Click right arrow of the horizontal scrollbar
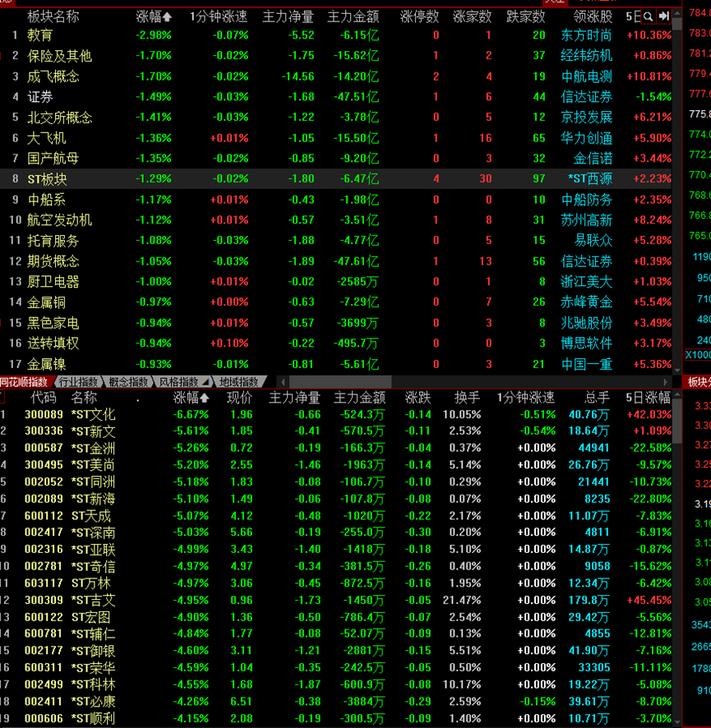This screenshot has height=728, width=711. pos(666,381)
